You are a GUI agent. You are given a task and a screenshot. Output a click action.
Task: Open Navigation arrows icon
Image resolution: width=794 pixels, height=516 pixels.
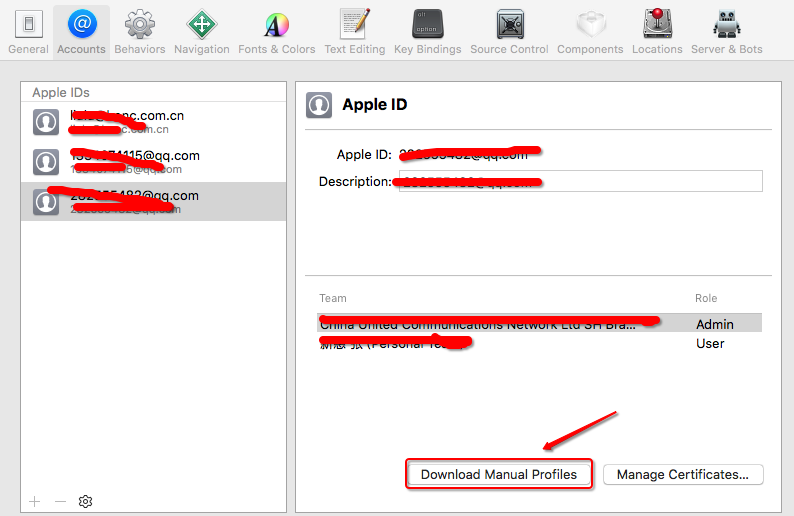[202, 24]
